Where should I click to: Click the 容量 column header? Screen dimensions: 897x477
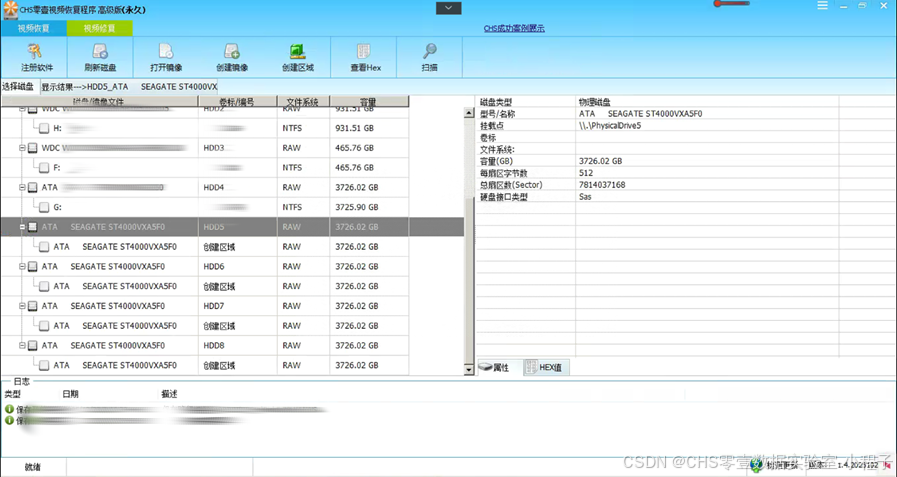[x=369, y=102]
